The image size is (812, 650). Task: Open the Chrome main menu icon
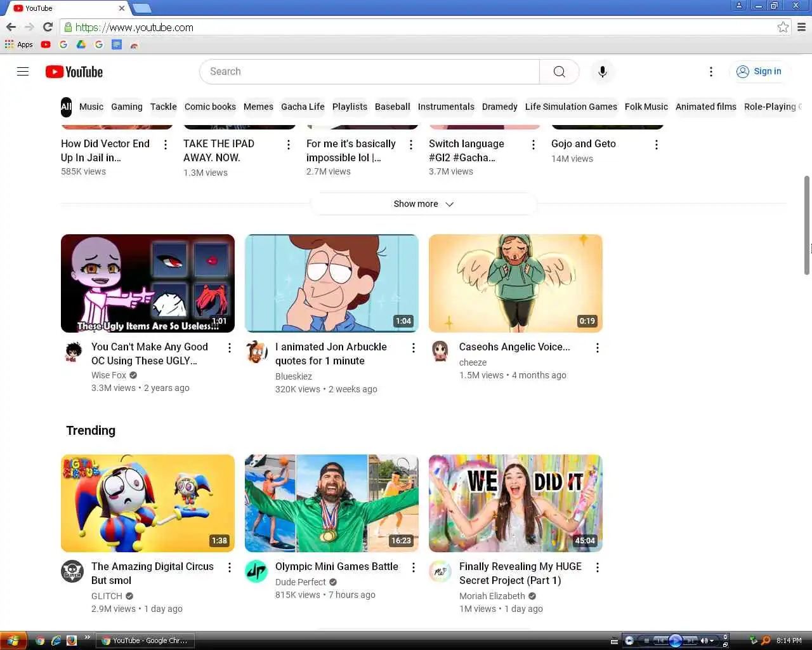click(801, 27)
